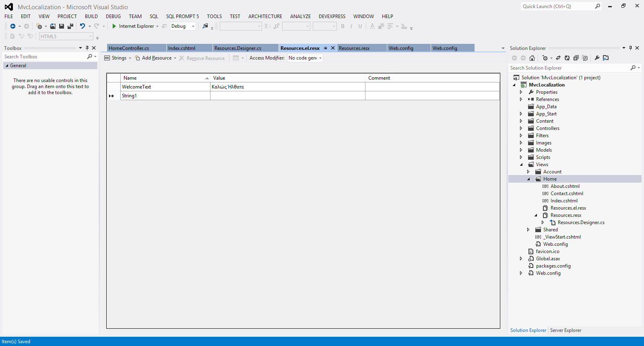644x346 pixels.
Task: Collapse all items in Solution Explorer
Action: 576,58
